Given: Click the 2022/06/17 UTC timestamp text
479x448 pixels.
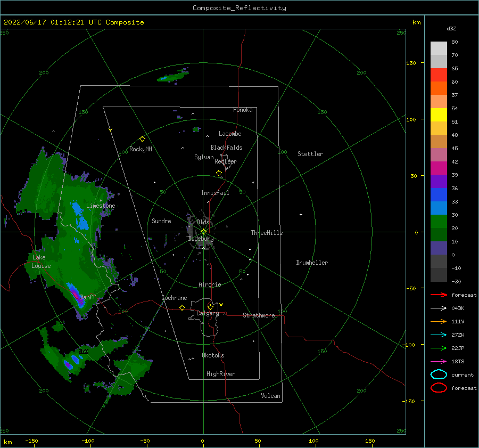Looking at the screenshot, I should click(x=73, y=22).
